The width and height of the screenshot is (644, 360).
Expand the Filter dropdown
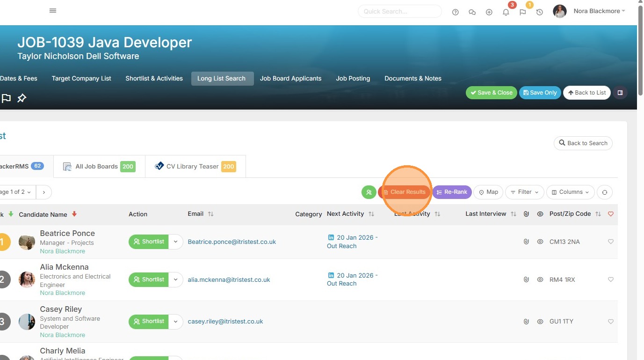tap(524, 192)
